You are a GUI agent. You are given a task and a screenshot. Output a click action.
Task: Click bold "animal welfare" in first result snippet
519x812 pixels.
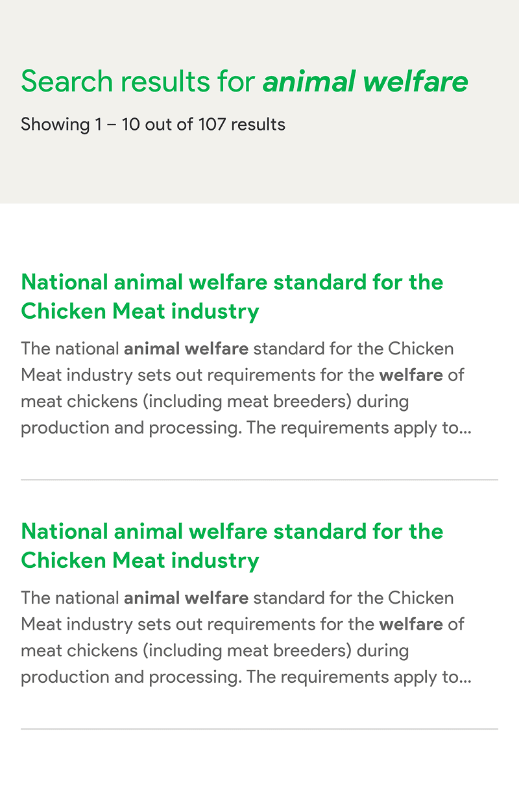coord(186,349)
